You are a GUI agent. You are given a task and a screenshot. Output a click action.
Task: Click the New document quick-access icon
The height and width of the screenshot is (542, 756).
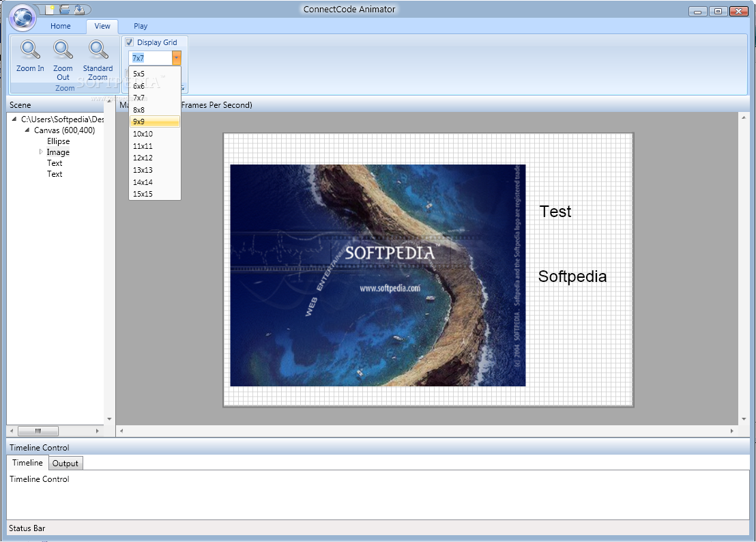point(50,9)
